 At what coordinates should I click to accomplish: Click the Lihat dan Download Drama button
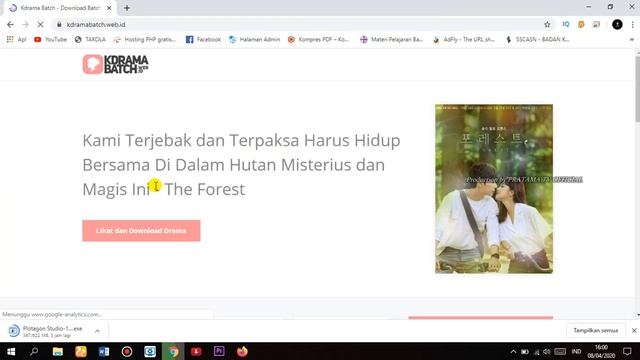tap(141, 231)
